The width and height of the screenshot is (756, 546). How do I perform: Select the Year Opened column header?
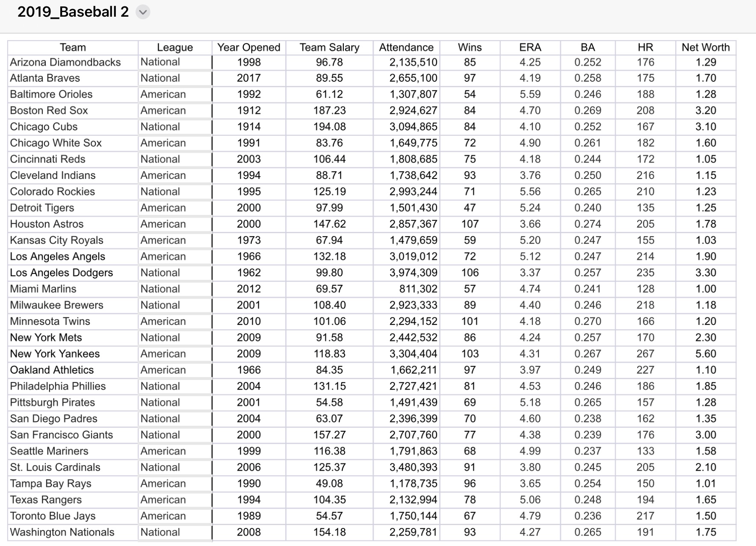249,47
